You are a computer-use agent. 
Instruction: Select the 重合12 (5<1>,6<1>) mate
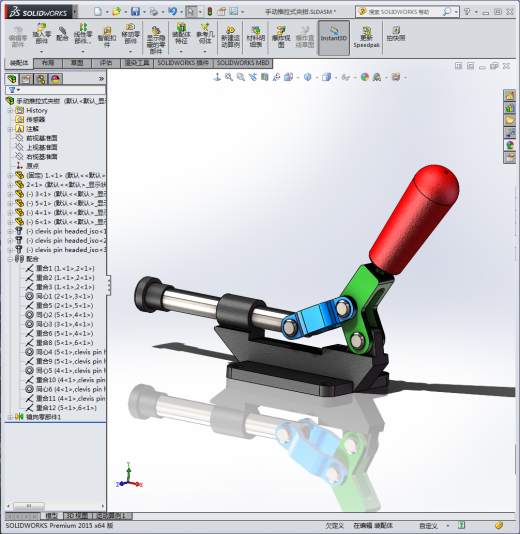61,408
